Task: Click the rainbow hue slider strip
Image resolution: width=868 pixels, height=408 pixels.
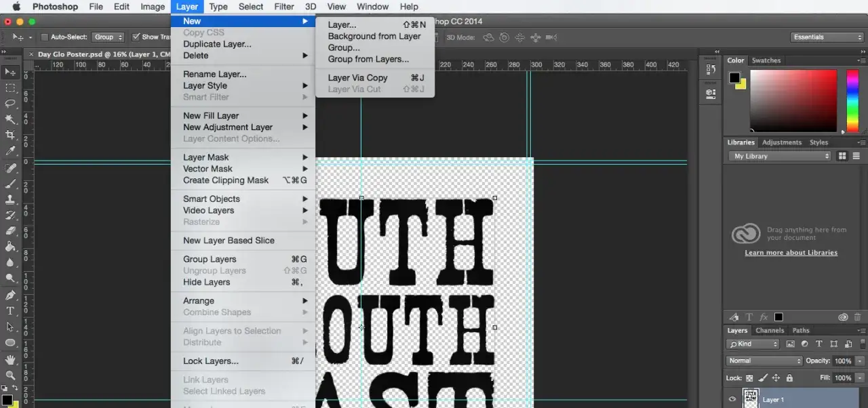Action: (x=852, y=100)
